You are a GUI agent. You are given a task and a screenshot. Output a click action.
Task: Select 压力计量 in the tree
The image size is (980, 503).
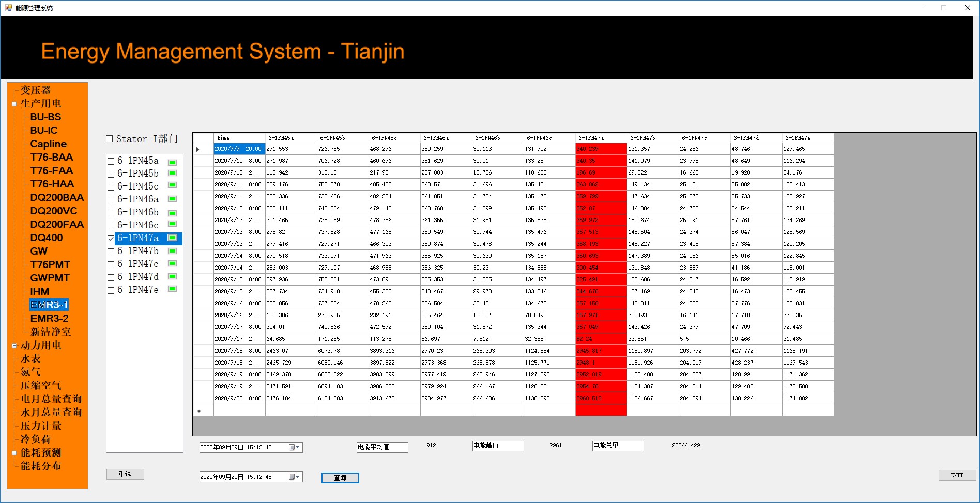click(x=41, y=426)
